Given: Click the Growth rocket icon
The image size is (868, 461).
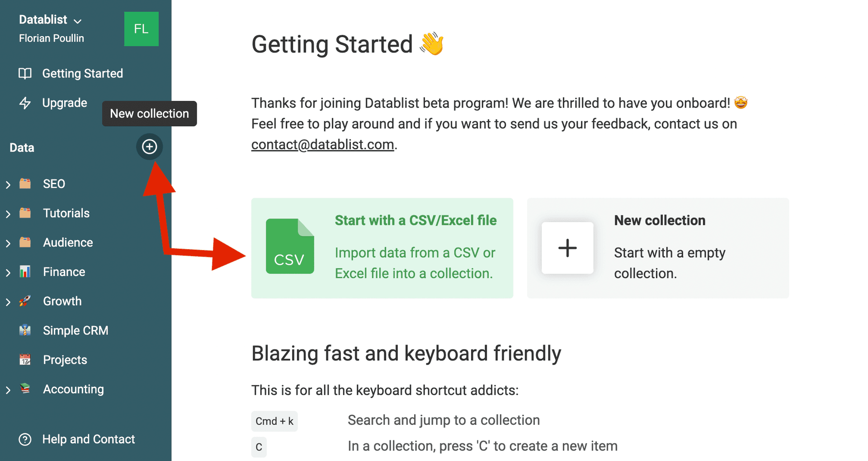Looking at the screenshot, I should tap(25, 301).
